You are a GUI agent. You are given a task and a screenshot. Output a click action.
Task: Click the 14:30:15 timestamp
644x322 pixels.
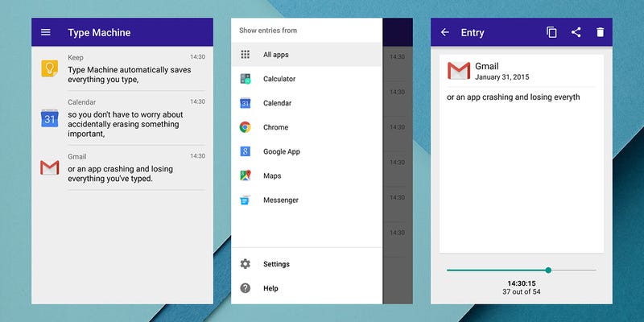click(x=521, y=283)
